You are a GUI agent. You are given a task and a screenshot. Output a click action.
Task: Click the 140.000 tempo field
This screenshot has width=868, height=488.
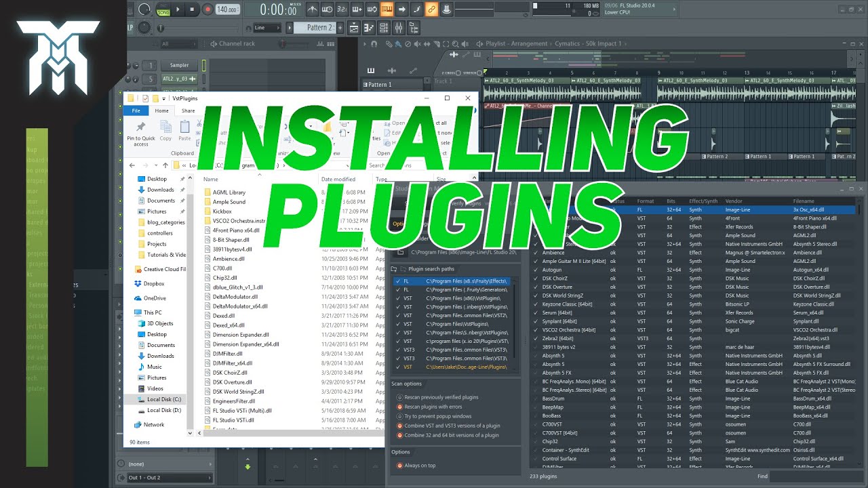226,9
